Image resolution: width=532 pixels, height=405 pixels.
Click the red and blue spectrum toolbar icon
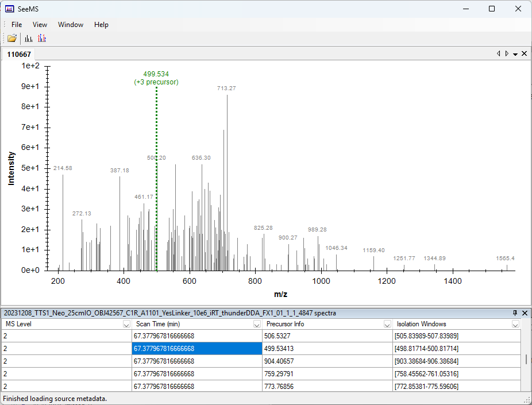42,38
